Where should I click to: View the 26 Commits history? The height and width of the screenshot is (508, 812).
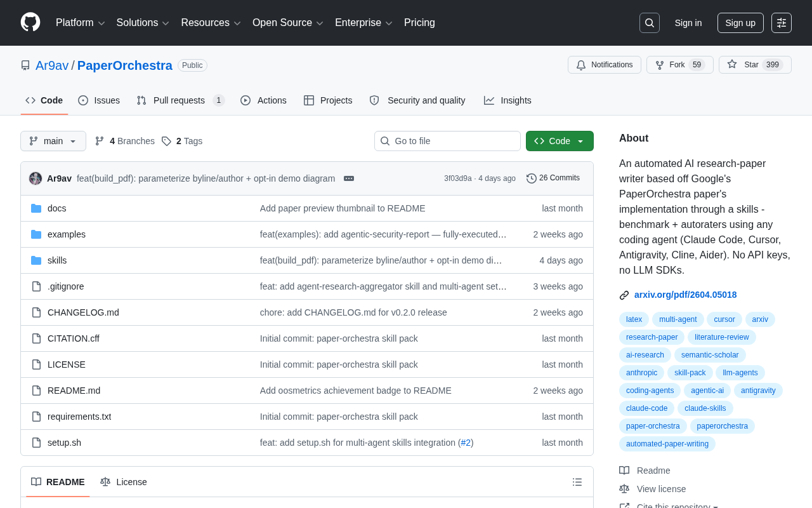coord(553,178)
